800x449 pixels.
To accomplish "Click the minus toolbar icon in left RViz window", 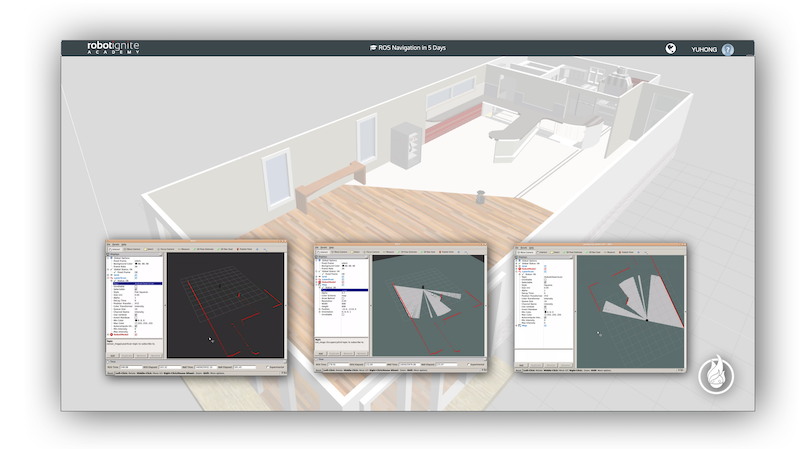I will [264, 249].
